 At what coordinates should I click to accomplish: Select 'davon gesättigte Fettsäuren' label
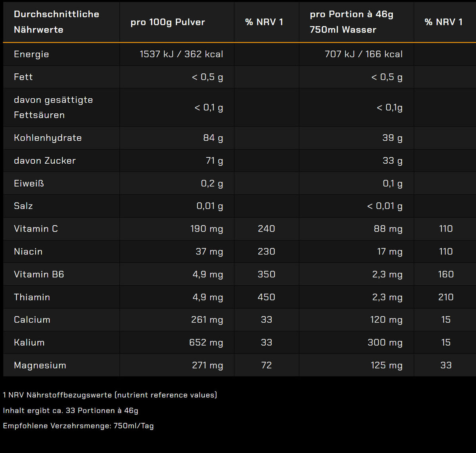[54, 107]
